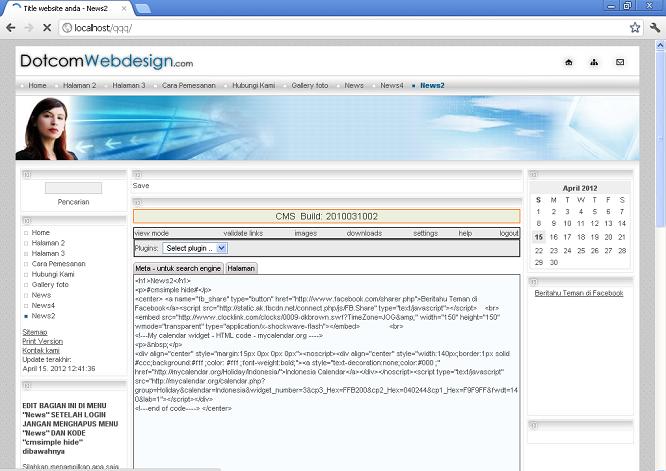Image resolution: width=666 pixels, height=471 pixels.
Task: Open News in left sidebar menu
Action: [41, 295]
